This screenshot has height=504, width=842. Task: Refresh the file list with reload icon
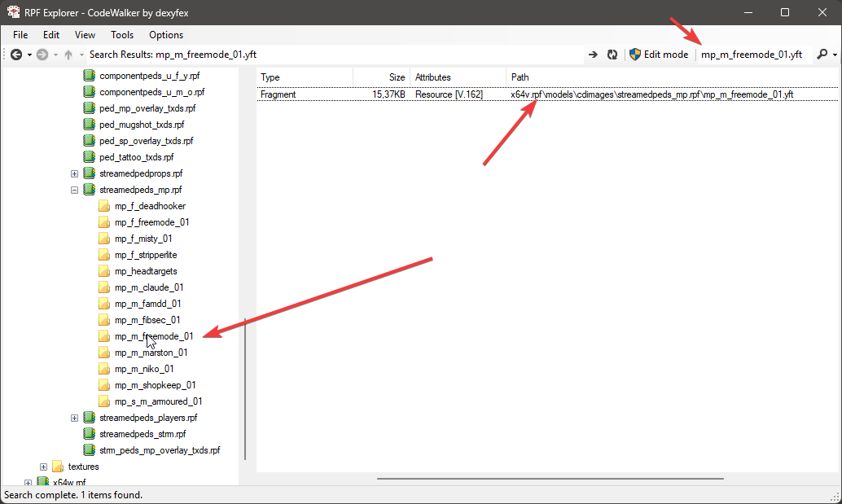[612, 55]
